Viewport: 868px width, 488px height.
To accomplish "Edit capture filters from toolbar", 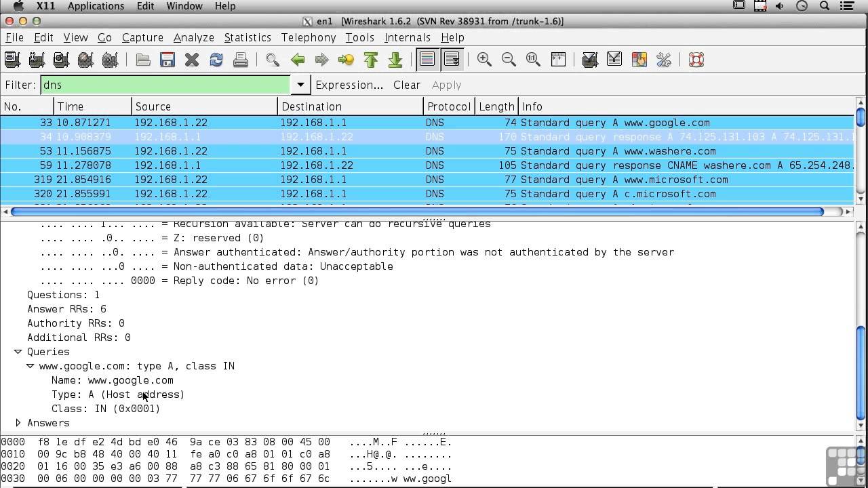I will click(x=590, y=60).
